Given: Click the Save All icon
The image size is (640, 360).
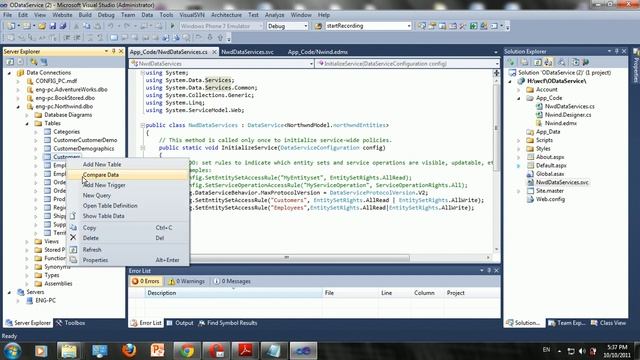Looking at the screenshot, I should (x=63, y=26).
